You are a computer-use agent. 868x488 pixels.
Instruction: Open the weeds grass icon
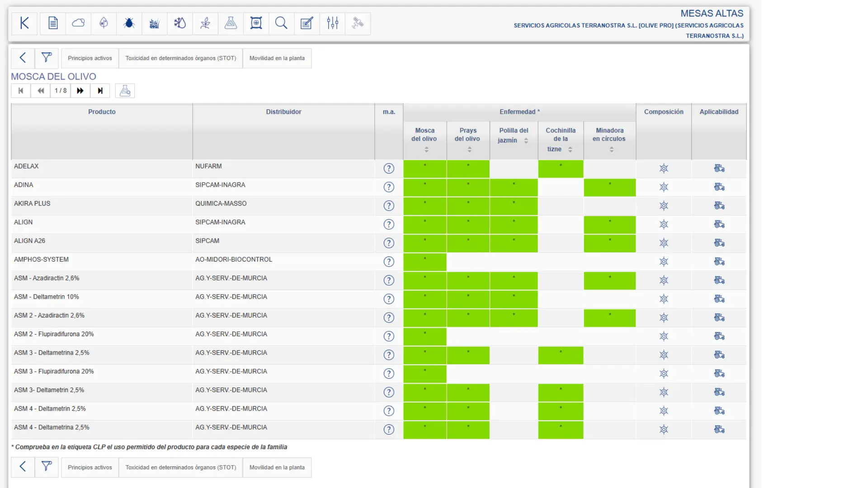point(154,23)
